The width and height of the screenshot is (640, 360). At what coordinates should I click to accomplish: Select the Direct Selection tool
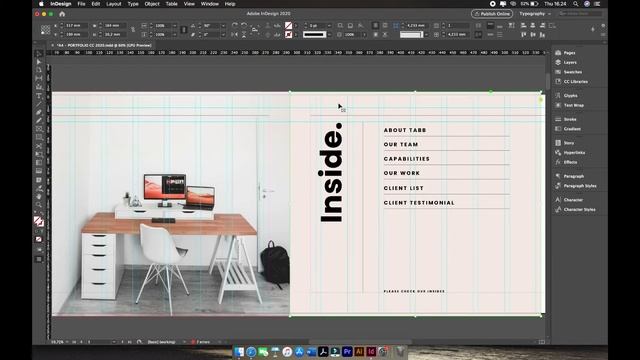(39, 62)
